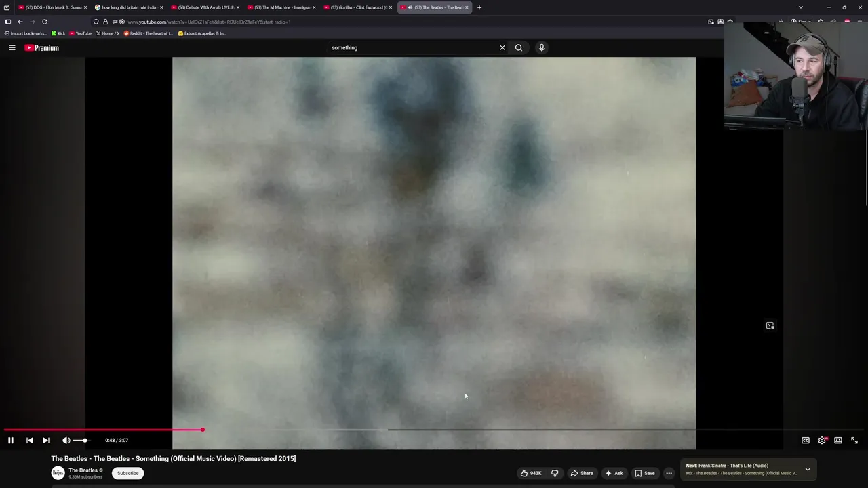This screenshot has width=868, height=488.
Task: Clear the search query with the X
Action: [502, 47]
